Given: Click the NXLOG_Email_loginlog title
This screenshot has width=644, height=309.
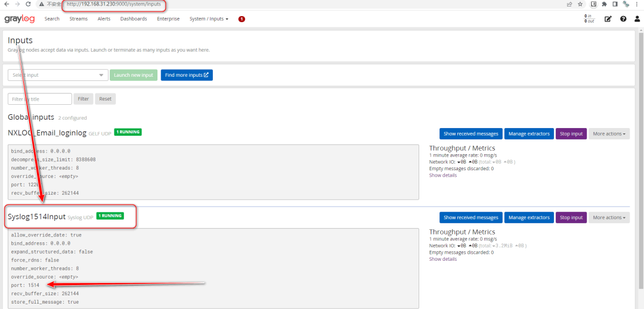Looking at the screenshot, I should pos(47,133).
